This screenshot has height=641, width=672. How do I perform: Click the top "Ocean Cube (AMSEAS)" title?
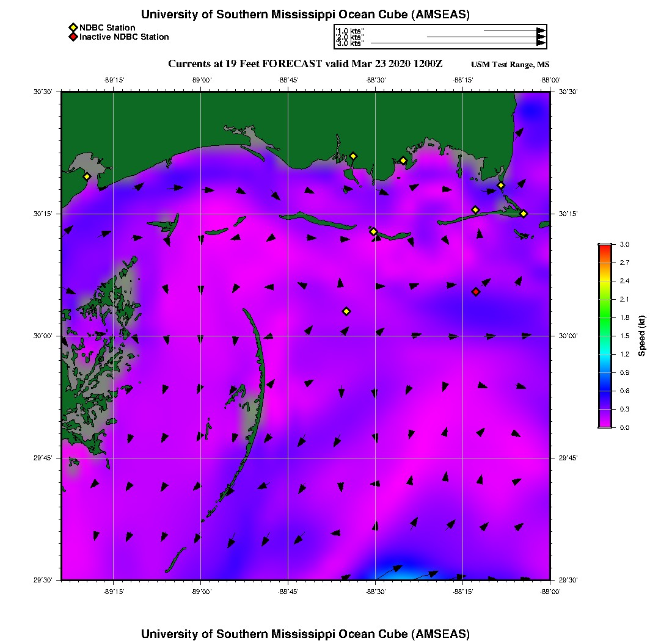coord(305,15)
